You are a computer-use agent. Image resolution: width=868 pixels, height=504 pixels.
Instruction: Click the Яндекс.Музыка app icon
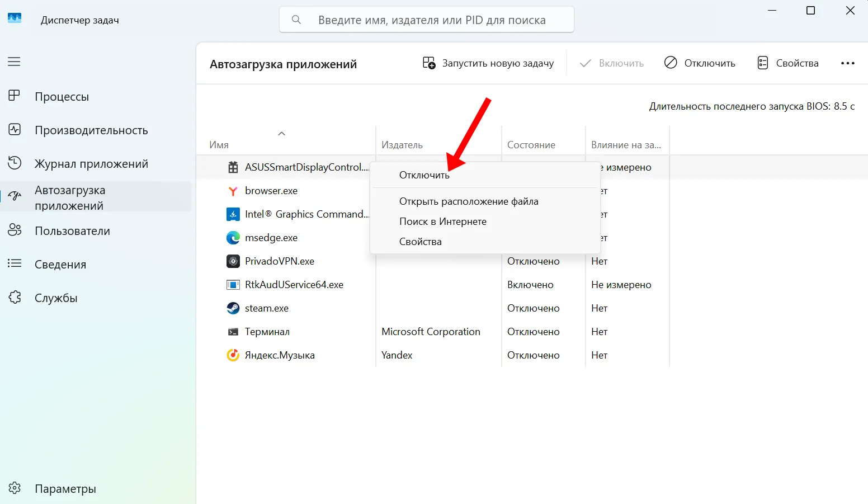click(x=233, y=355)
